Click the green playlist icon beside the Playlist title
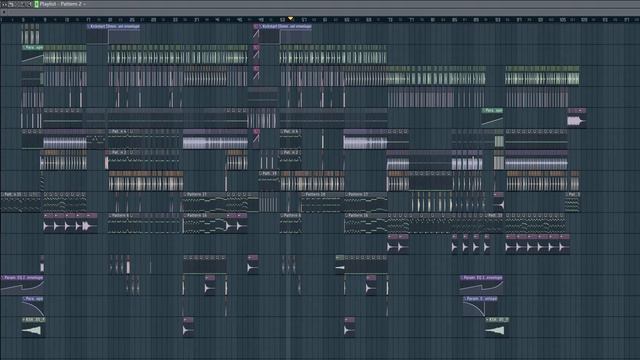640x360 pixels. (36, 4)
